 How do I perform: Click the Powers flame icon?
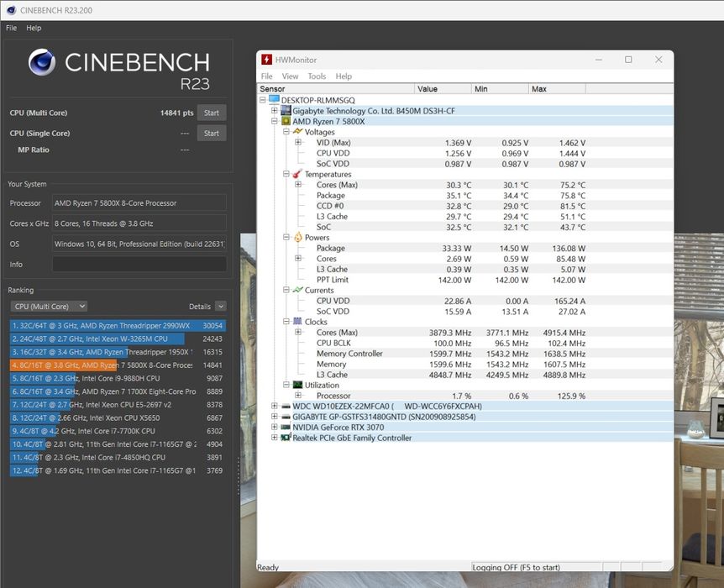point(298,238)
